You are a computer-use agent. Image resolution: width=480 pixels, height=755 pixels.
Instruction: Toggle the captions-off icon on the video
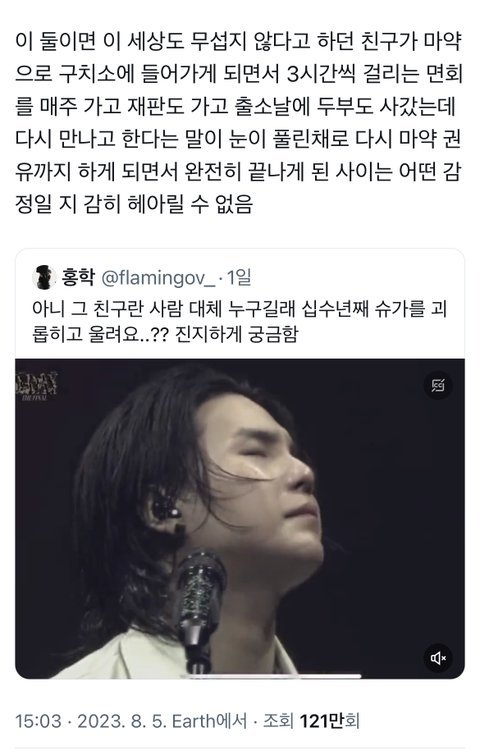click(x=437, y=385)
